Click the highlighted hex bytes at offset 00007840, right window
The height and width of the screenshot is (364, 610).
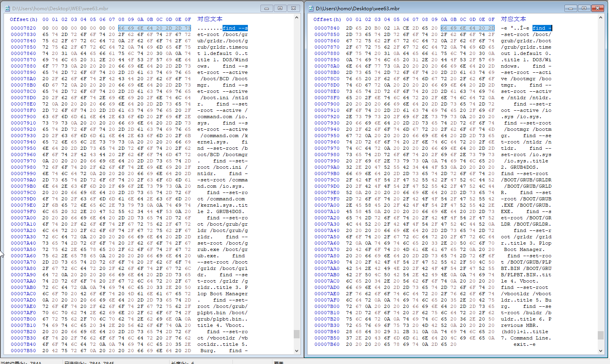(468, 28)
